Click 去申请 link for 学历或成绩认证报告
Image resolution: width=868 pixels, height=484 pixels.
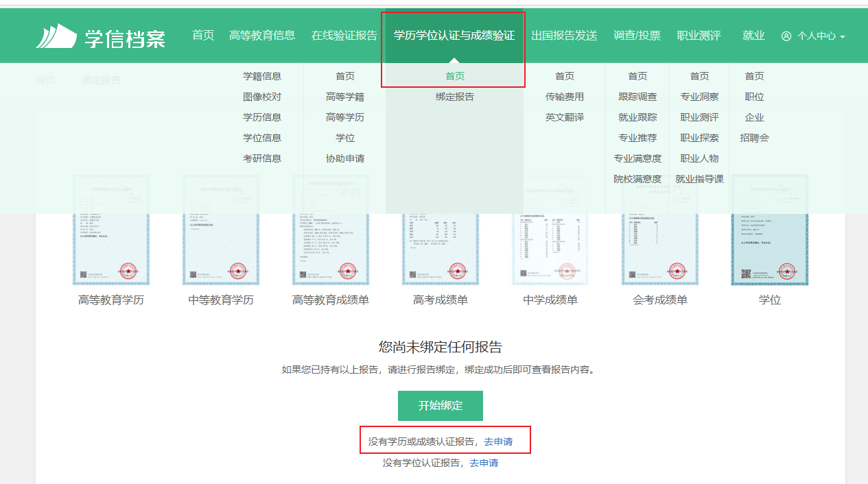click(x=498, y=442)
